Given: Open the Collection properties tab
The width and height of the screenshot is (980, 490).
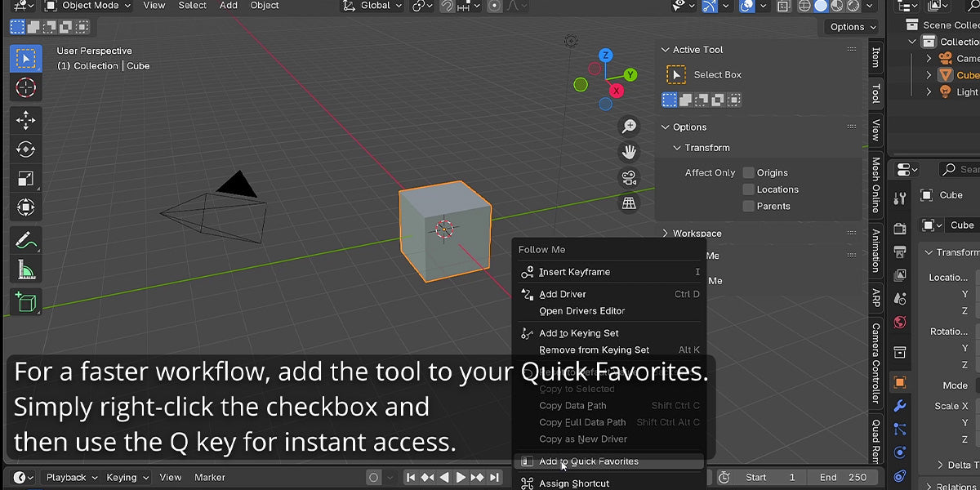Looking at the screenshot, I should tap(900, 353).
